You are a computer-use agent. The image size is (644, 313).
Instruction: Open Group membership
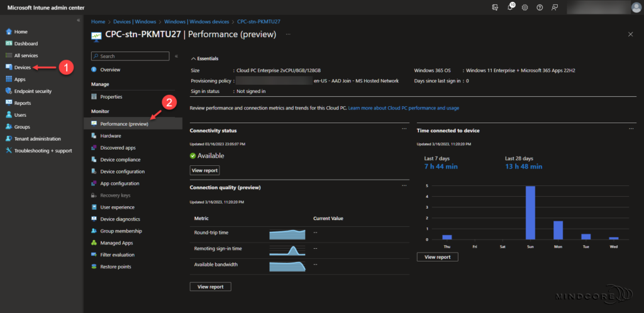[x=121, y=231]
